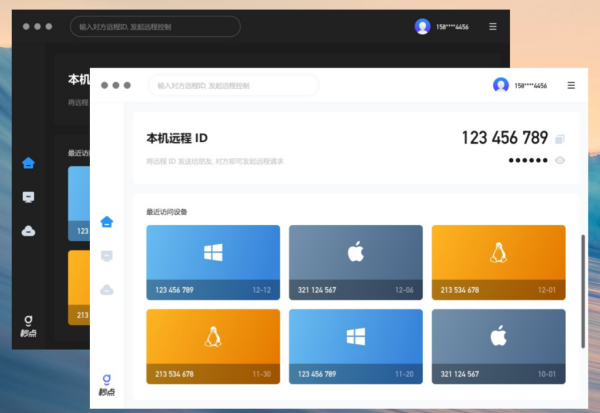Click ID 123 456 789 on 11-20 card
This screenshot has width=600, height=413.
pyautogui.click(x=317, y=374)
